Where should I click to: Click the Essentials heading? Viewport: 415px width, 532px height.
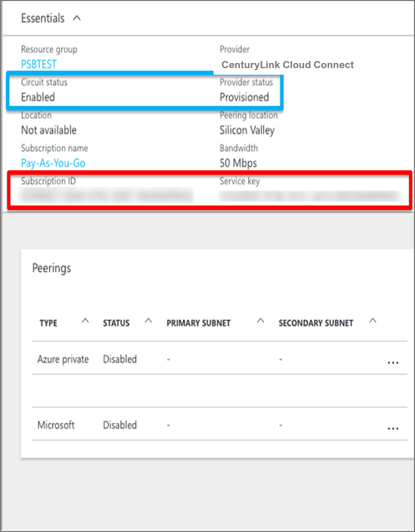click(43, 18)
